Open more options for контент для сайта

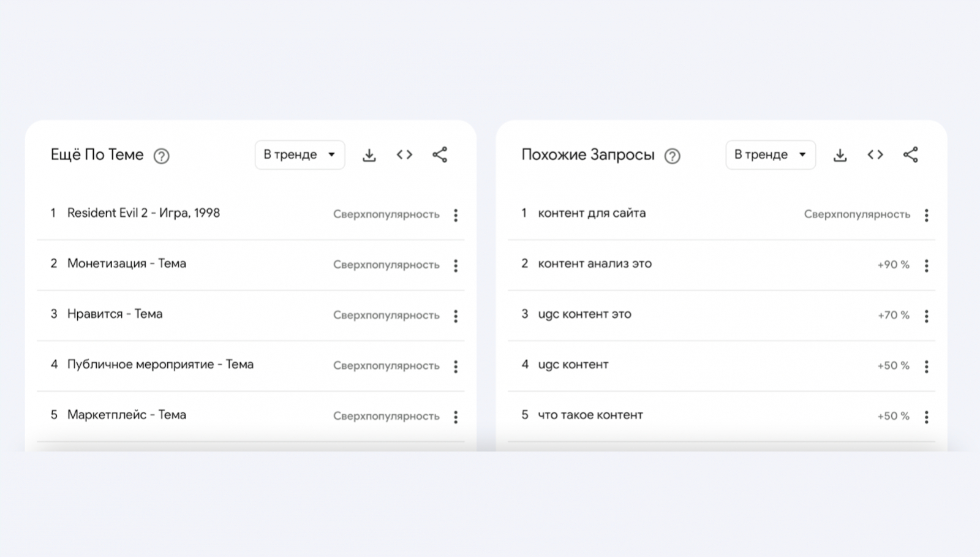(926, 215)
